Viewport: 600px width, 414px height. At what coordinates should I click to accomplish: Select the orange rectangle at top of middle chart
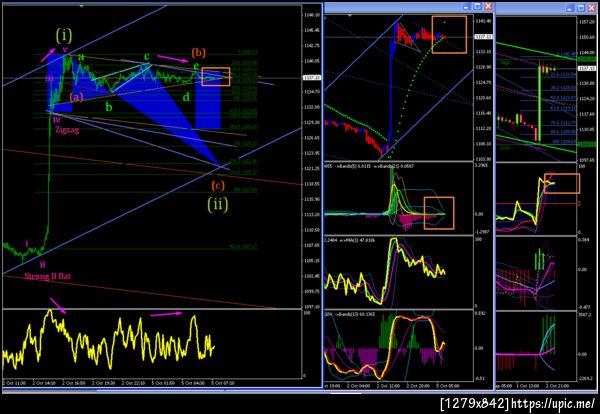(449, 34)
